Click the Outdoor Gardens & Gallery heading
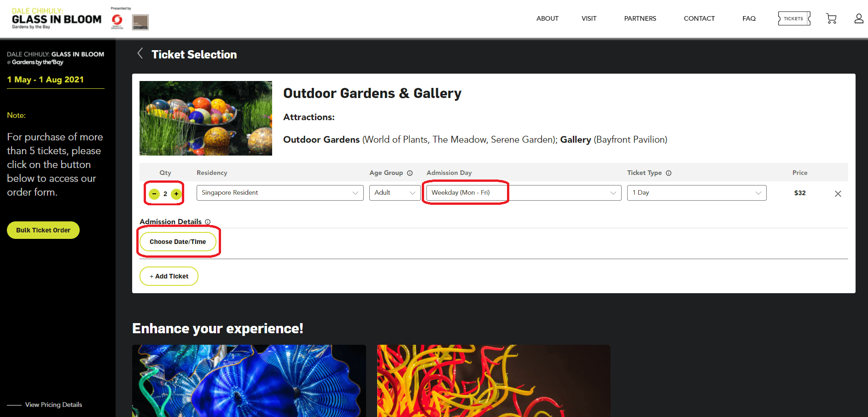The image size is (868, 417). [x=372, y=93]
